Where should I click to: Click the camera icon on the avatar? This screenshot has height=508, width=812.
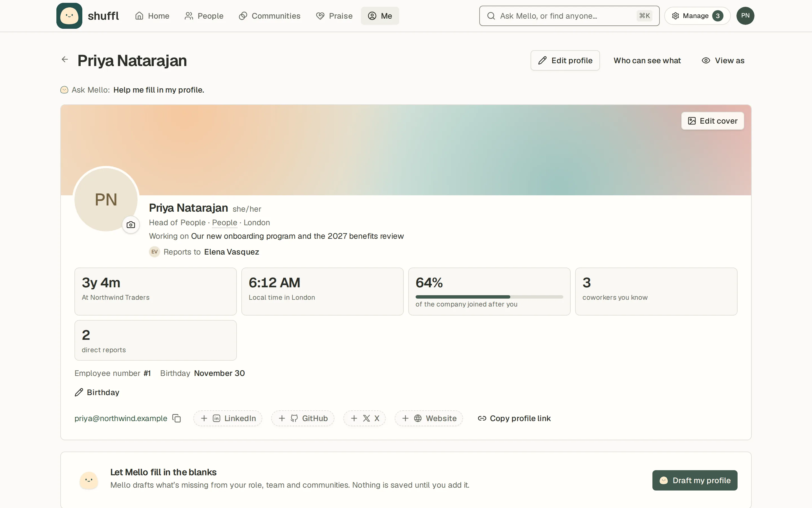pos(131,225)
